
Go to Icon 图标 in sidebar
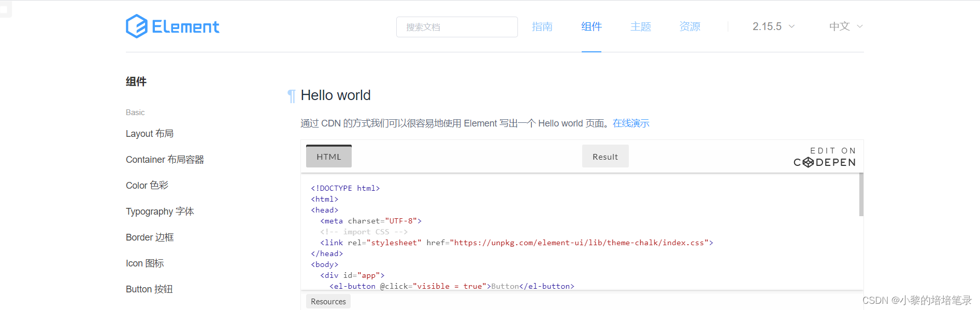click(145, 263)
